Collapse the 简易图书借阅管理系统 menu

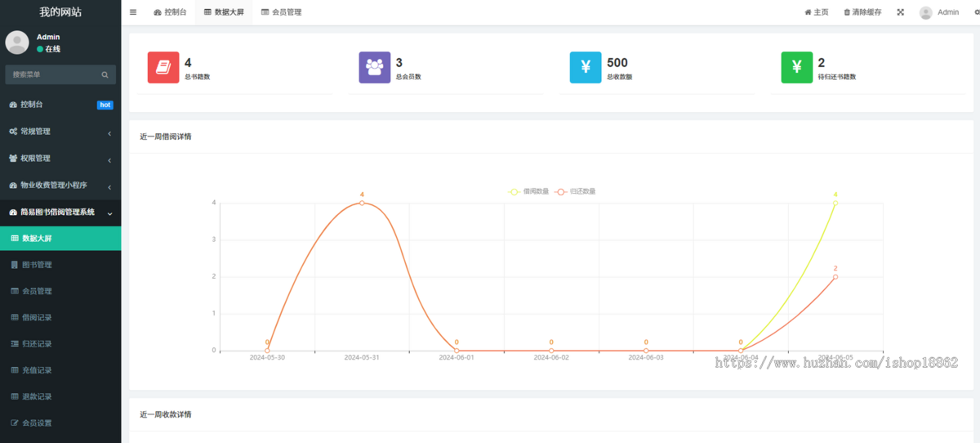tap(60, 213)
